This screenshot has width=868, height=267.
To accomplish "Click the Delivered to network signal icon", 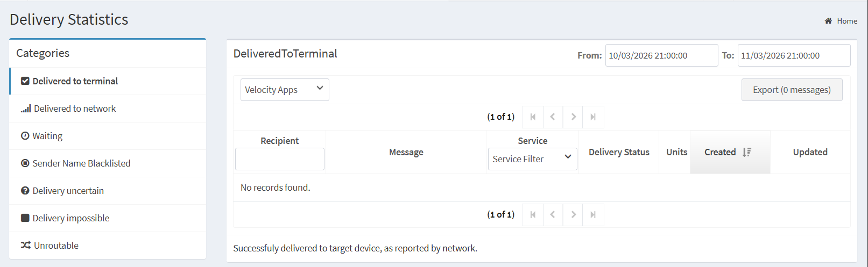I will [x=26, y=109].
